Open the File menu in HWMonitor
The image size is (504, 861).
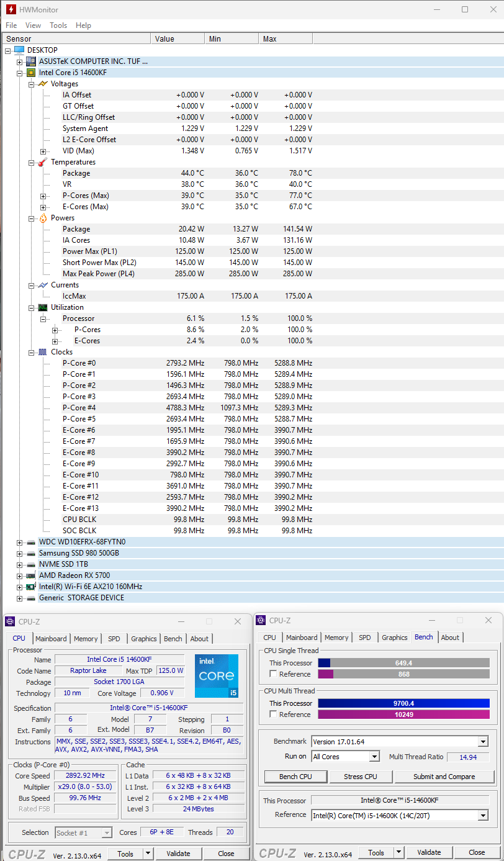11,25
